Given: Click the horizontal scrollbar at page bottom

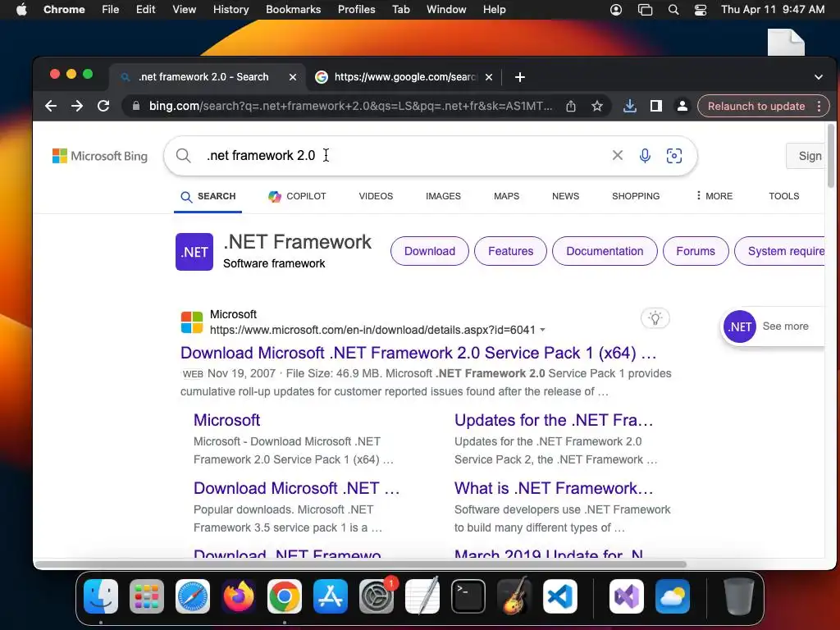Looking at the screenshot, I should pos(360,564).
